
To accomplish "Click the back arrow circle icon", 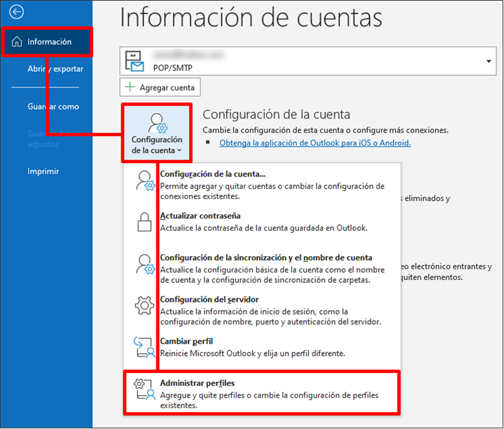I will pyautogui.click(x=17, y=12).
